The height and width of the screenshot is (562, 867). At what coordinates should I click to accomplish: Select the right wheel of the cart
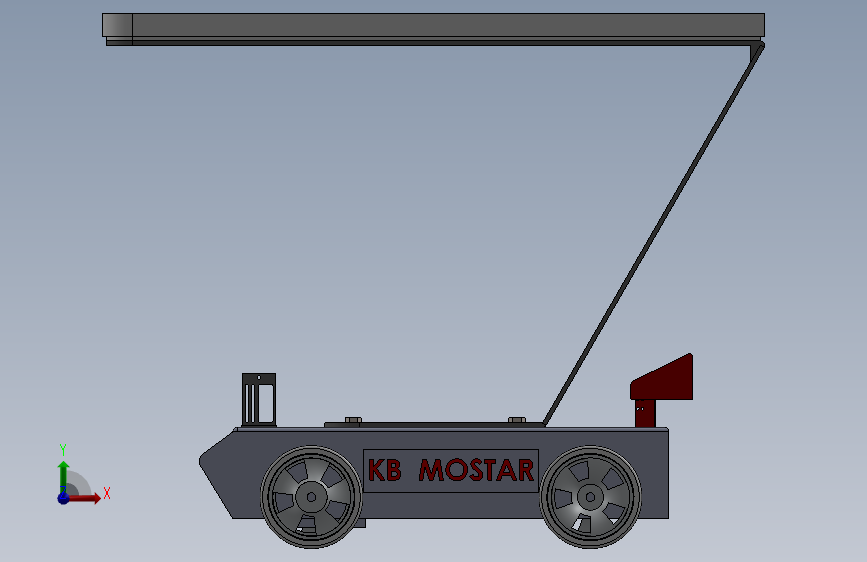point(590,497)
